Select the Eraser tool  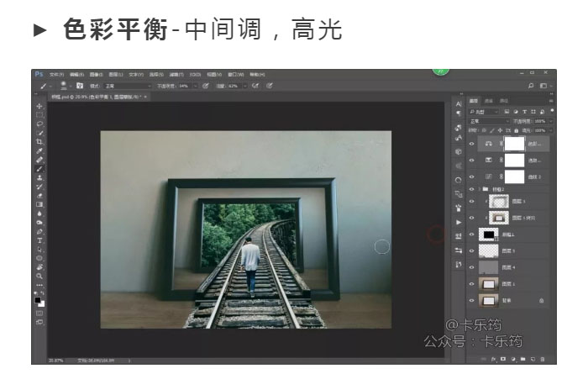coord(39,196)
